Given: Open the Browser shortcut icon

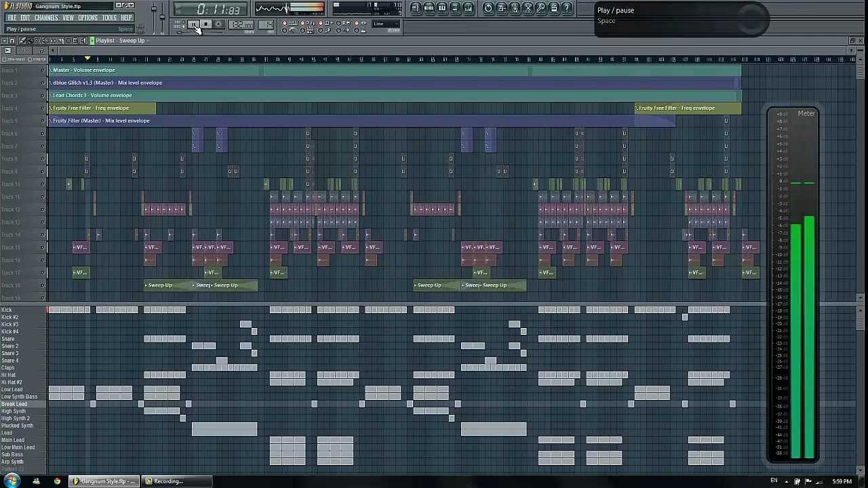Looking at the screenshot, I should 455,8.
